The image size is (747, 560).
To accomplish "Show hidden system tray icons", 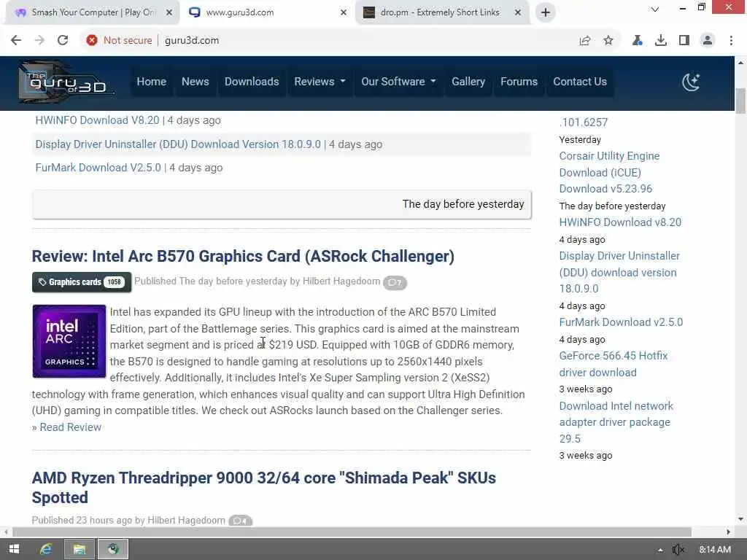I will click(x=660, y=550).
